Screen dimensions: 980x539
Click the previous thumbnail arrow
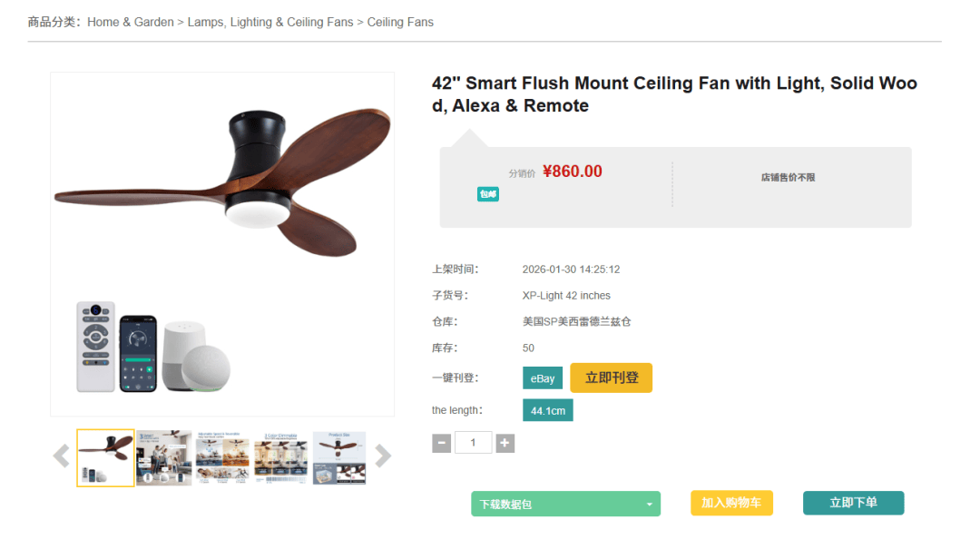click(61, 456)
